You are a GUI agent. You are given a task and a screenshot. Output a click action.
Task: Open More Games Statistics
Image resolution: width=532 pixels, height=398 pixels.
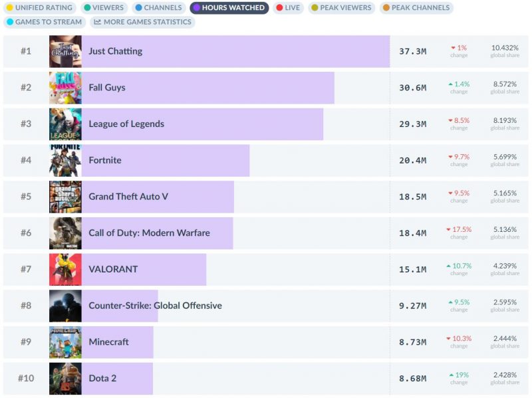[x=142, y=22]
